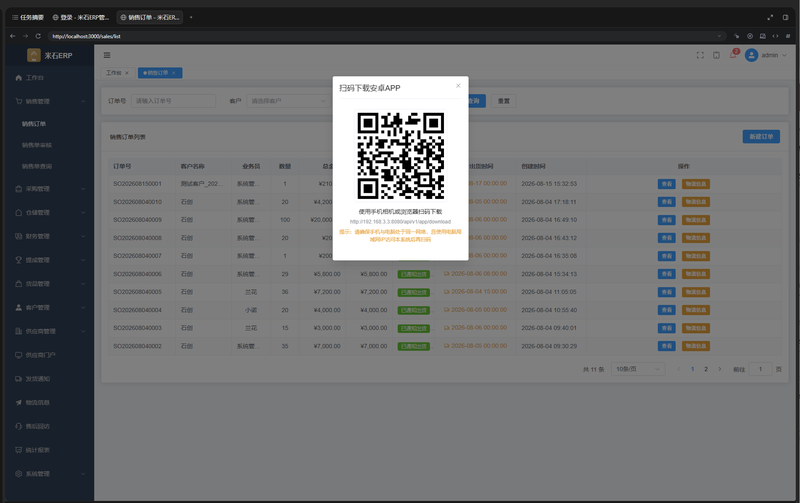Image resolution: width=800 pixels, height=503 pixels.
Task: Open the mobile app download icon
Action: point(716,55)
